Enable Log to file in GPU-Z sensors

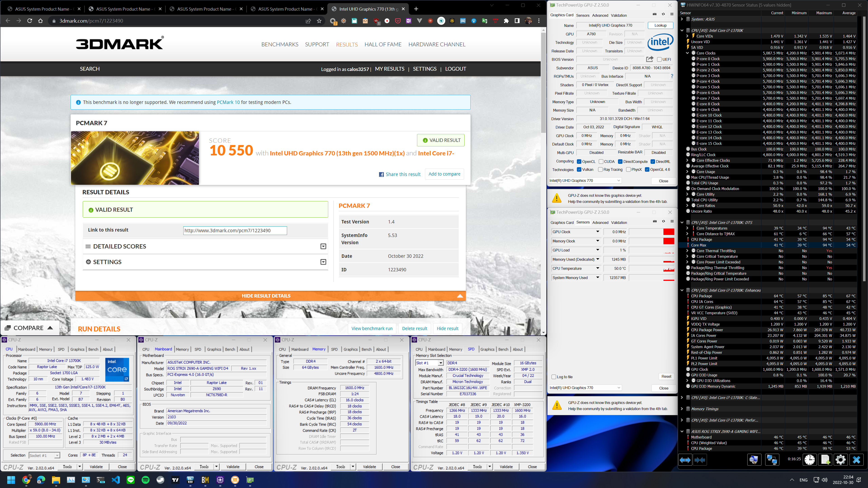(554, 377)
